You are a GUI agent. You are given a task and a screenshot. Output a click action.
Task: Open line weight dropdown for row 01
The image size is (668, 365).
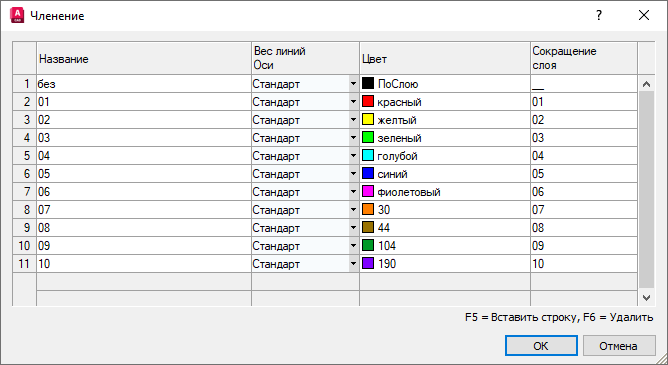(x=353, y=102)
